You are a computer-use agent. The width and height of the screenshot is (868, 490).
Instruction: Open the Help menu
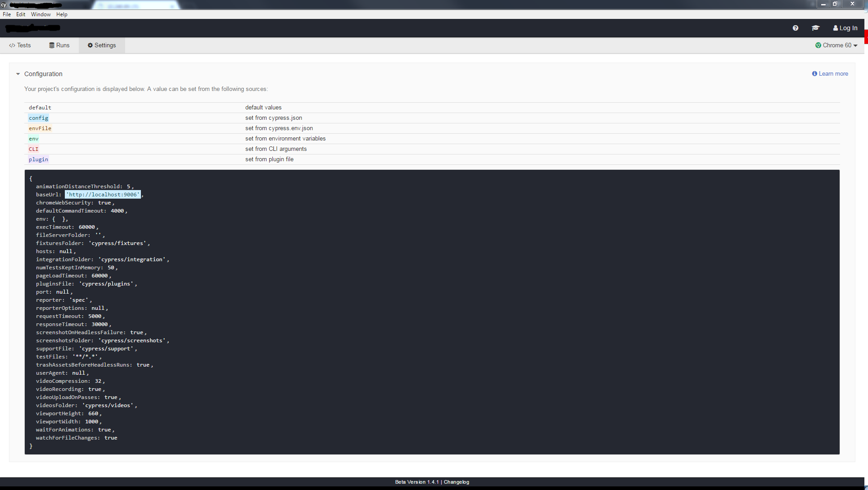pos(62,14)
